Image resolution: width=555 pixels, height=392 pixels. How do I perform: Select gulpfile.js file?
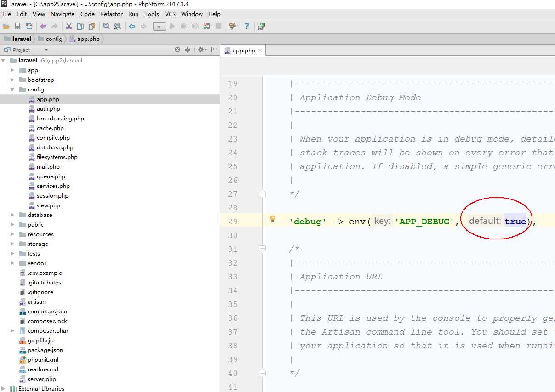pos(40,341)
